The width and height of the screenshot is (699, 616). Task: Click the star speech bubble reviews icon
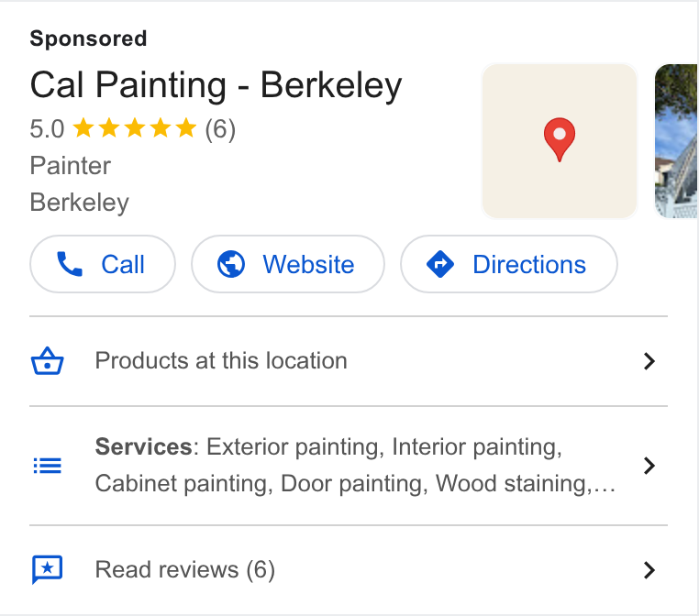(x=48, y=569)
